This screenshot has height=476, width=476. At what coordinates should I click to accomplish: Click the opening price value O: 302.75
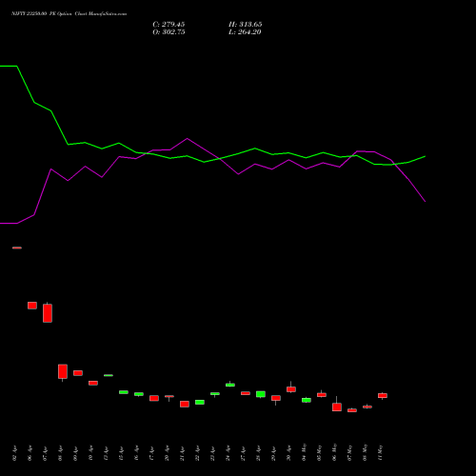(169, 32)
